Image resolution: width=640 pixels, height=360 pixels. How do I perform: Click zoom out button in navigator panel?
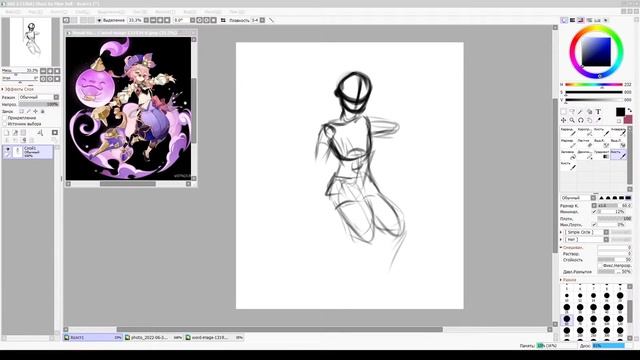(x=43, y=71)
